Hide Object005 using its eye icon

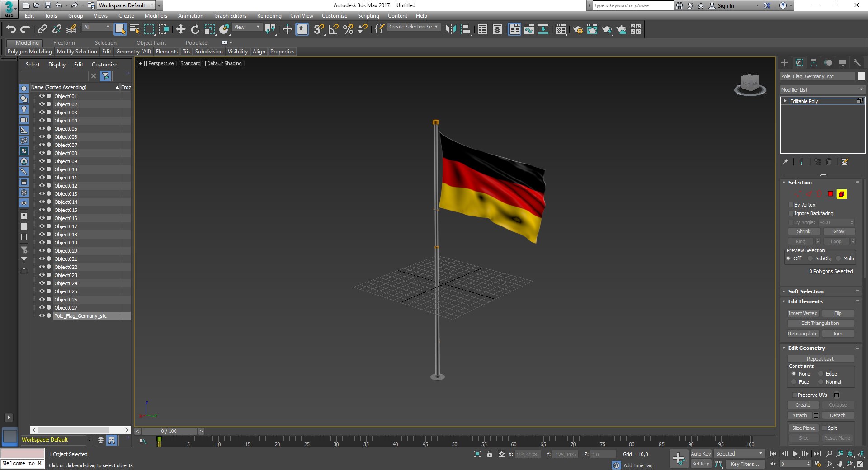[42, 129]
